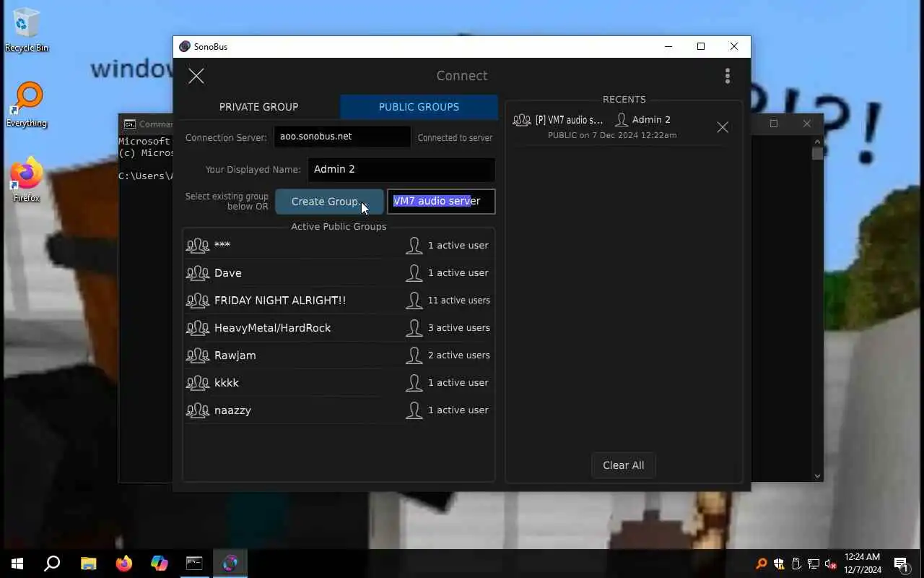Switch to Command Prompt in the taskbar
Viewport: 924px width, 578px height.
tap(195, 564)
